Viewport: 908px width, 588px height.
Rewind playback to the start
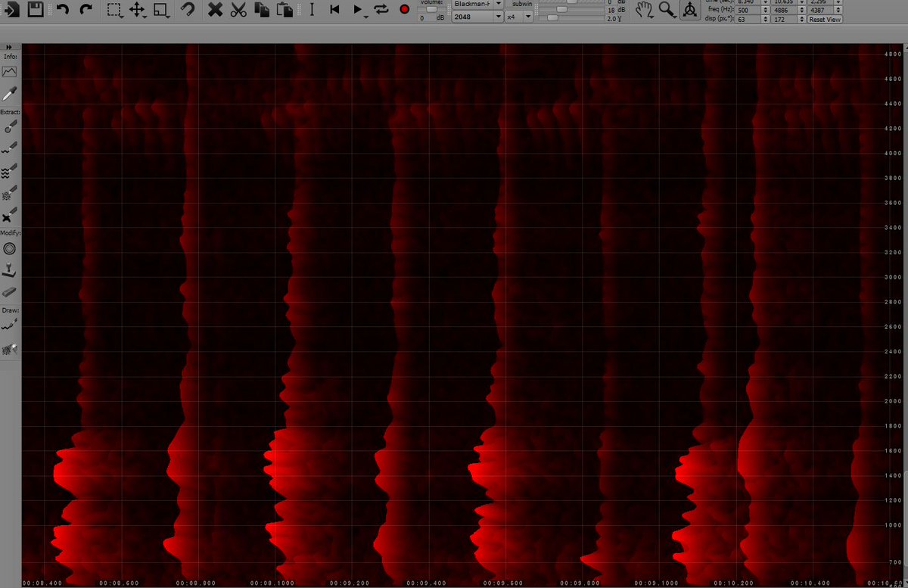tap(335, 9)
